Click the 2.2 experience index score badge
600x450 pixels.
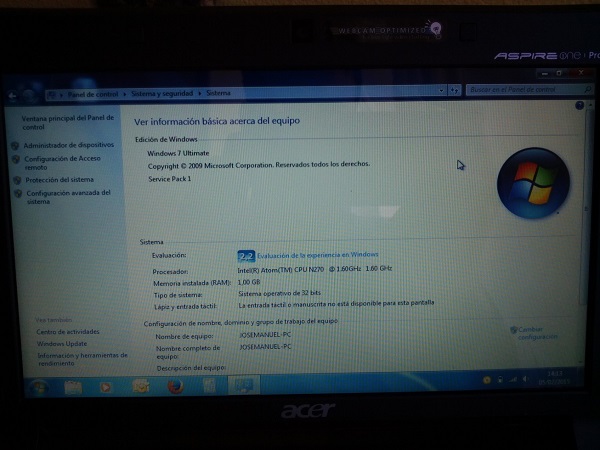(x=246, y=256)
